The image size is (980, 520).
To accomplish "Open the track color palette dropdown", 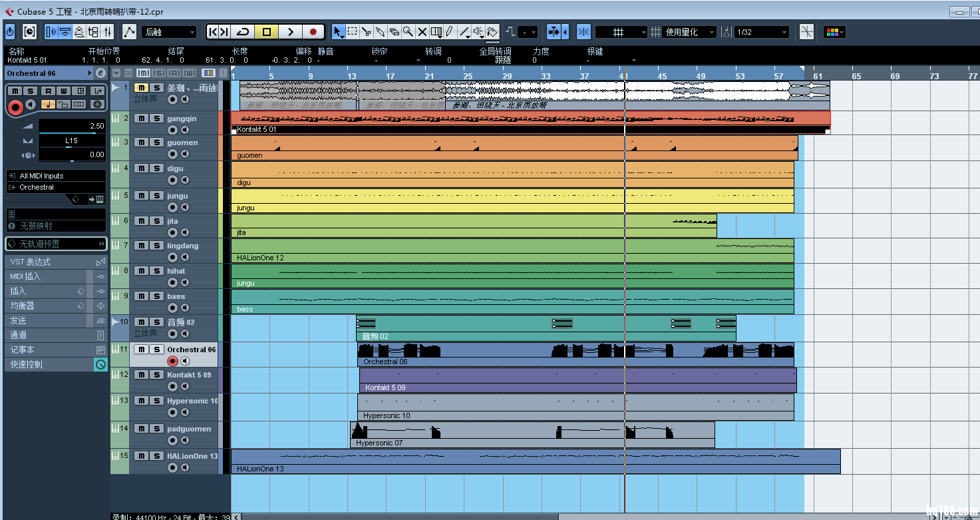I will tap(834, 31).
